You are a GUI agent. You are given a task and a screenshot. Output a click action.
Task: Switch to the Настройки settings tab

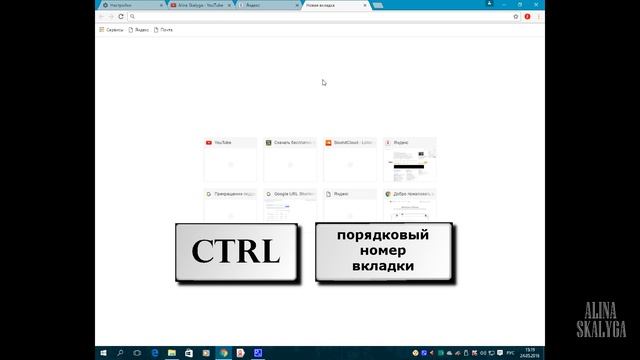132,5
